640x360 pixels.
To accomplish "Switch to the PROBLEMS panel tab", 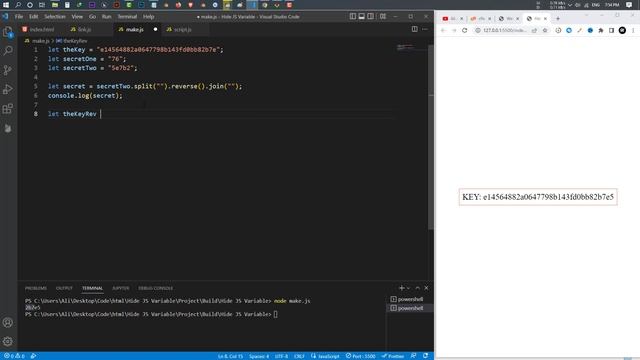I will [36, 288].
